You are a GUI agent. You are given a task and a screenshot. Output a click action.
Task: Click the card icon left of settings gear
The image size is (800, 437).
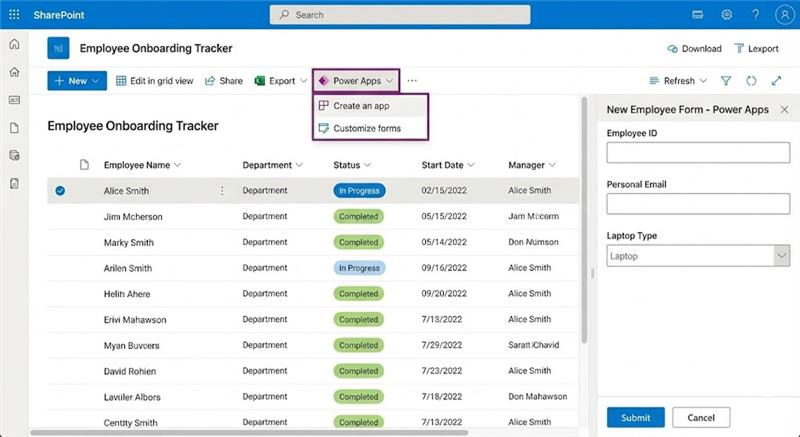pyautogui.click(x=697, y=15)
